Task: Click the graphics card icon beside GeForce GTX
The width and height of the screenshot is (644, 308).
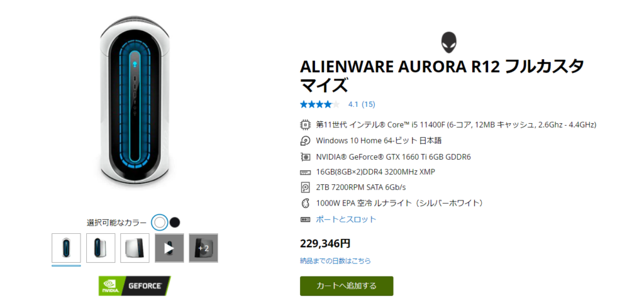Action: [305, 157]
